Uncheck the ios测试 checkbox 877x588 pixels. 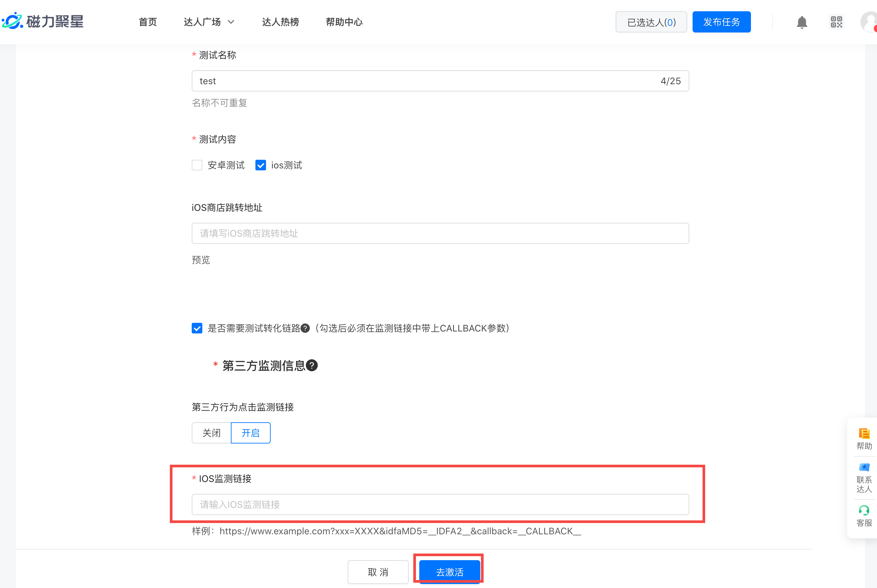point(260,165)
